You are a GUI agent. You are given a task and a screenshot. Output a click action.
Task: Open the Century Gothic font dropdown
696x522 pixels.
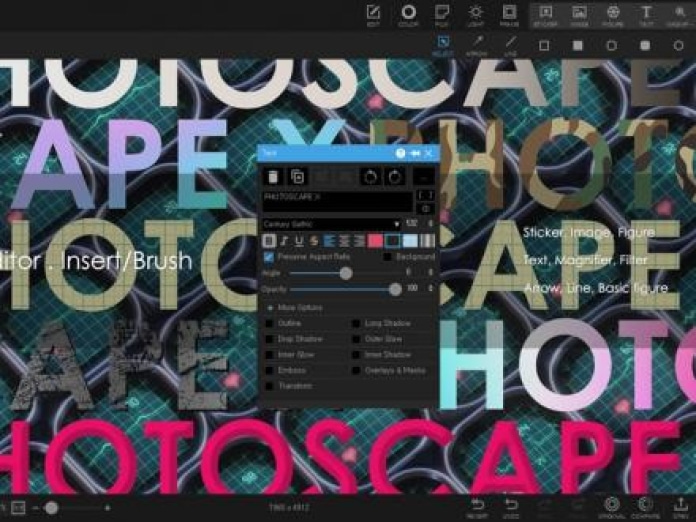coord(331,224)
